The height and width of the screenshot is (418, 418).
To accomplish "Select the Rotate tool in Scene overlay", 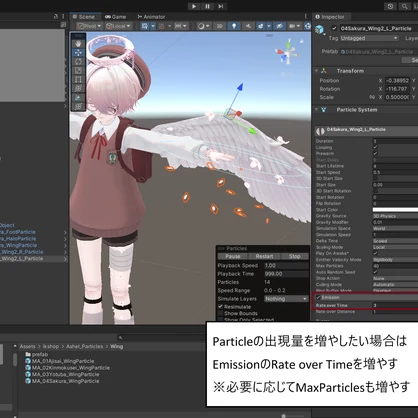I will click(78, 62).
